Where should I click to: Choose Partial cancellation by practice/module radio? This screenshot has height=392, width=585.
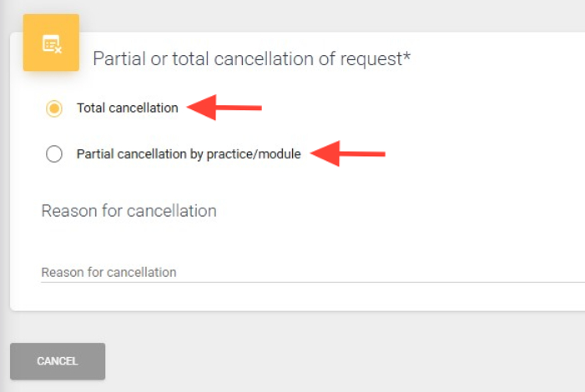[x=54, y=153]
